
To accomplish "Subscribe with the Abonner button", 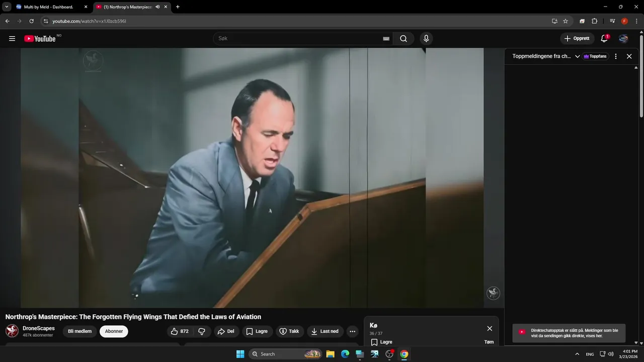I will click(x=114, y=331).
